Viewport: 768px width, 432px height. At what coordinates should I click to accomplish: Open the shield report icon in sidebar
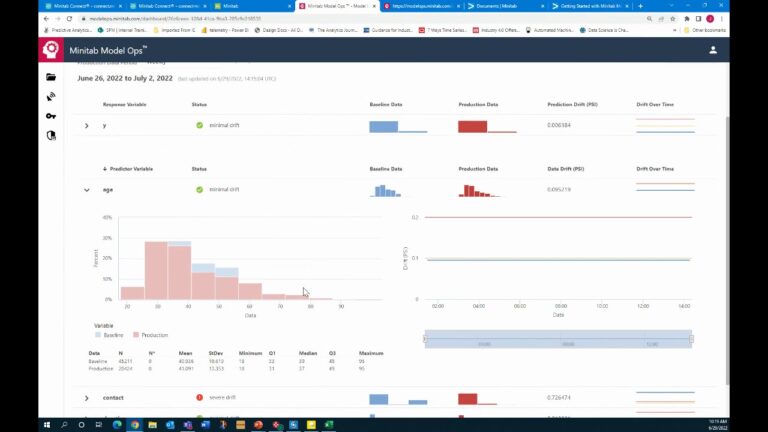click(51, 136)
